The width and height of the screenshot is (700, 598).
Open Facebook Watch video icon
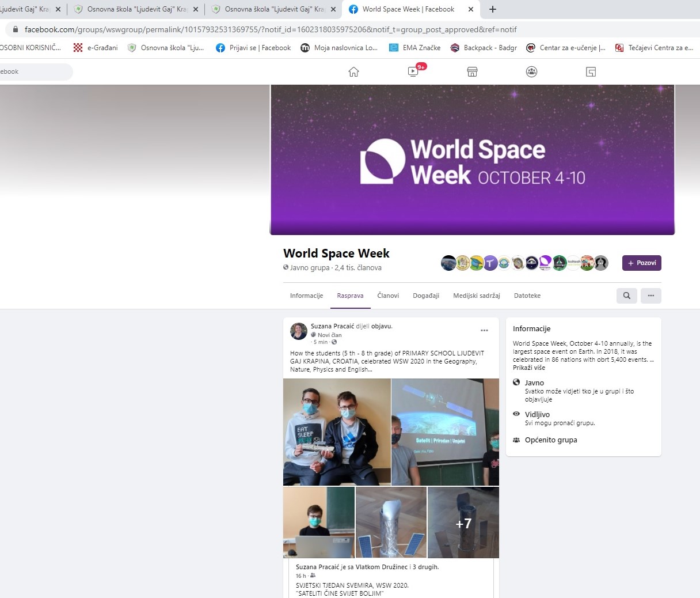click(x=413, y=71)
